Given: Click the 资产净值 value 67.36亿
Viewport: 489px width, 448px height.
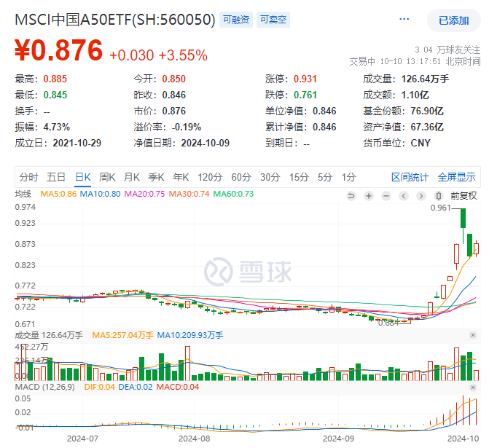Looking at the screenshot, I should coord(427,127).
